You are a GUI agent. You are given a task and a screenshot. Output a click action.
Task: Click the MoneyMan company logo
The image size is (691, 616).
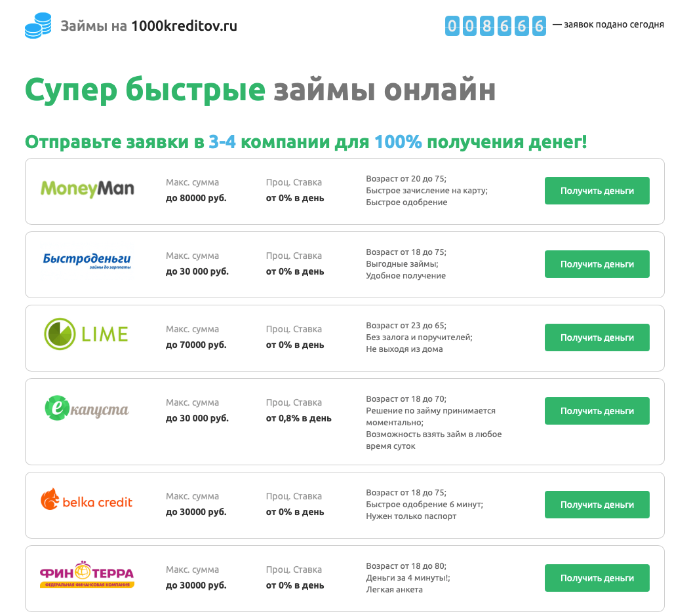tap(86, 188)
